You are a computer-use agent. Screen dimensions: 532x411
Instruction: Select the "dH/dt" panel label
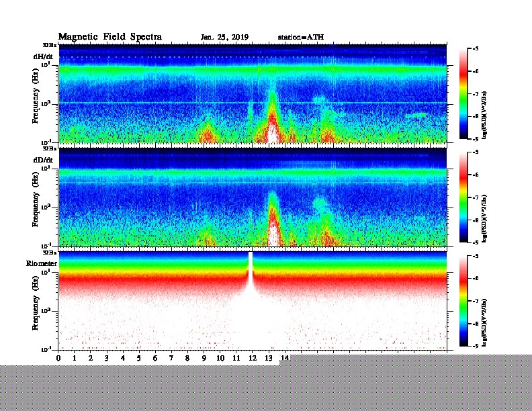[43, 56]
